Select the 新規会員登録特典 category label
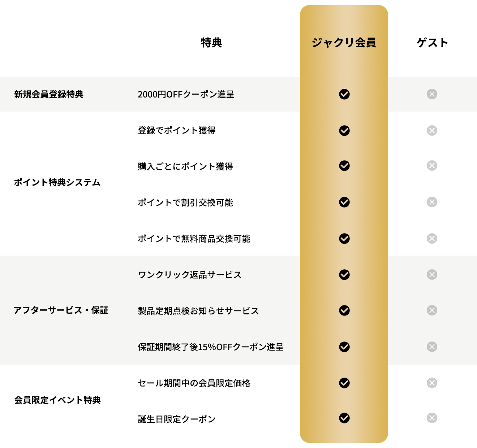The image size is (477, 448). [x=49, y=94]
